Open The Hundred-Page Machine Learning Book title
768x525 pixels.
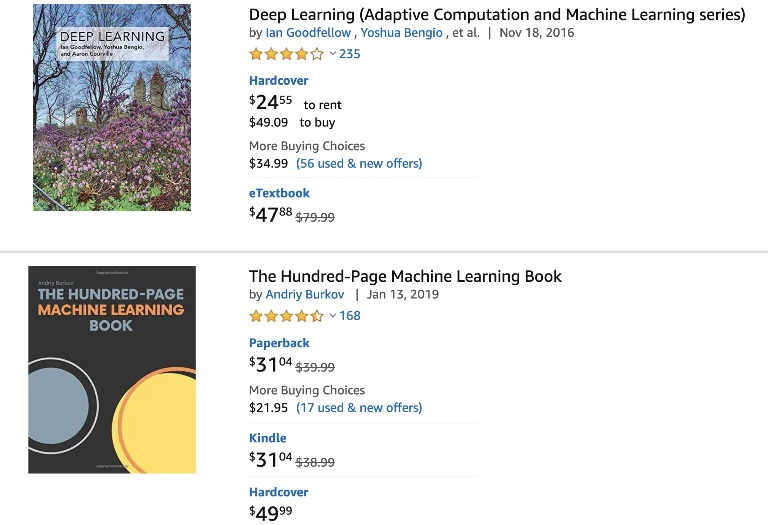(405, 276)
